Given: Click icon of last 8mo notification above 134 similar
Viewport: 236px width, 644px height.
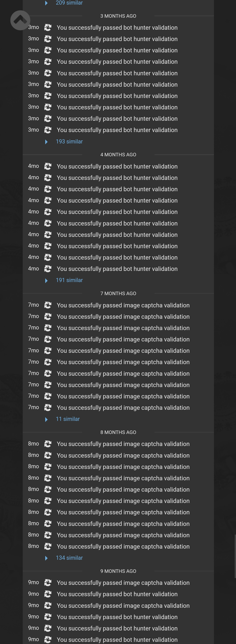Looking at the screenshot, I should click(48, 546).
